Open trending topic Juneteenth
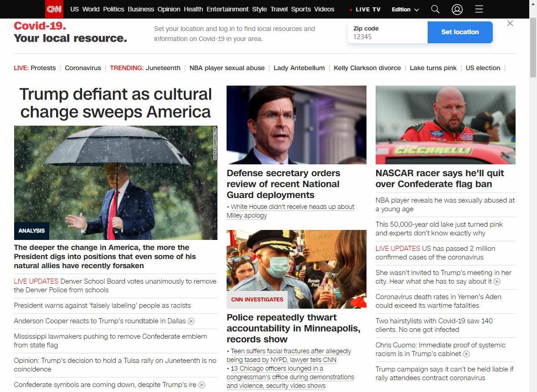Screen dimensions: 537x392 click(x=163, y=68)
